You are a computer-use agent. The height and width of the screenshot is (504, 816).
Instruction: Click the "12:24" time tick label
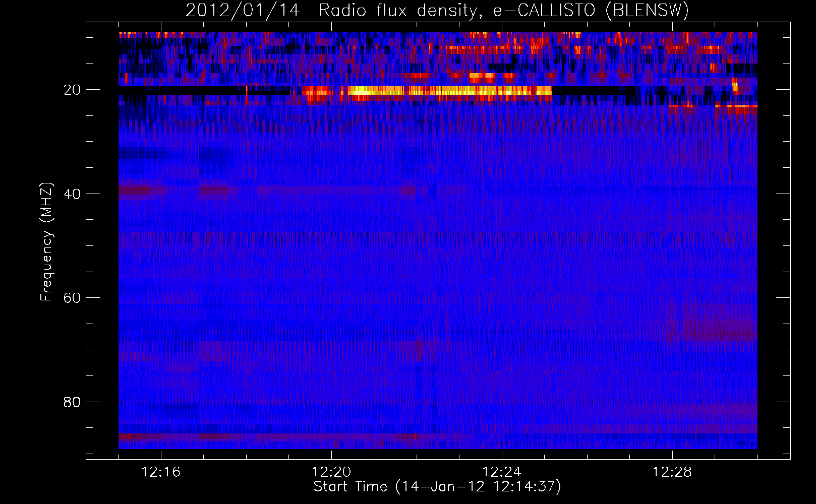pyautogui.click(x=502, y=472)
